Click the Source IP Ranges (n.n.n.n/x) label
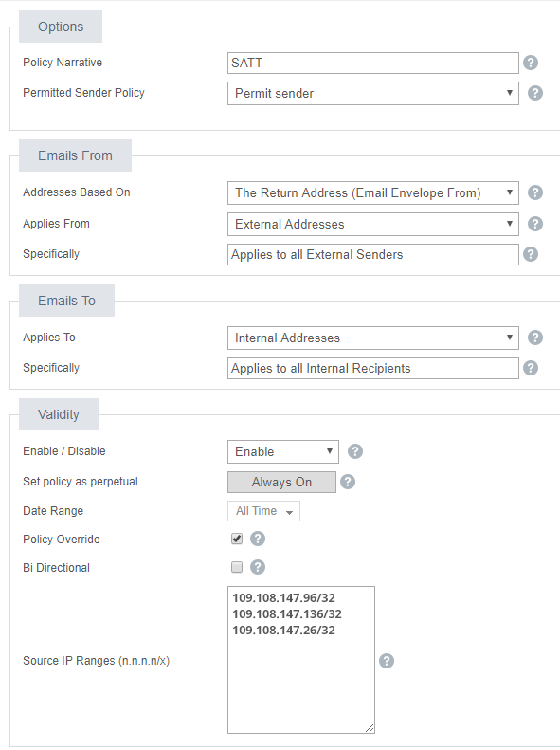Image resolution: width=560 pixels, height=750 pixels. click(96, 661)
